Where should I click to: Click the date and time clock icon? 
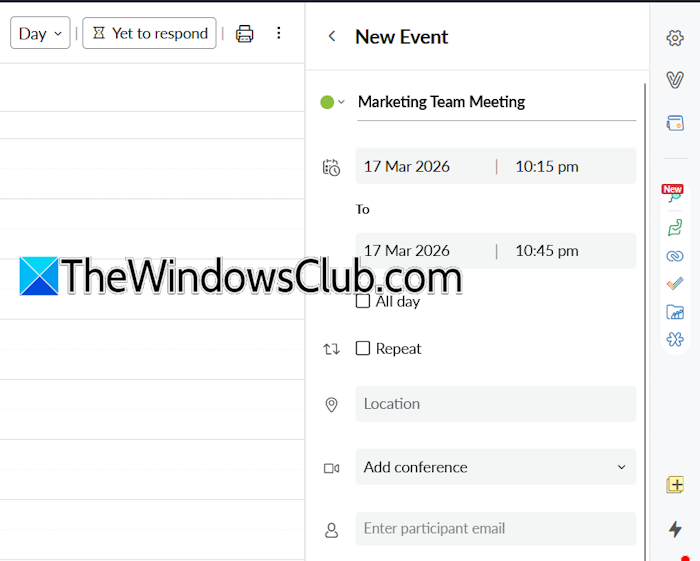point(331,168)
